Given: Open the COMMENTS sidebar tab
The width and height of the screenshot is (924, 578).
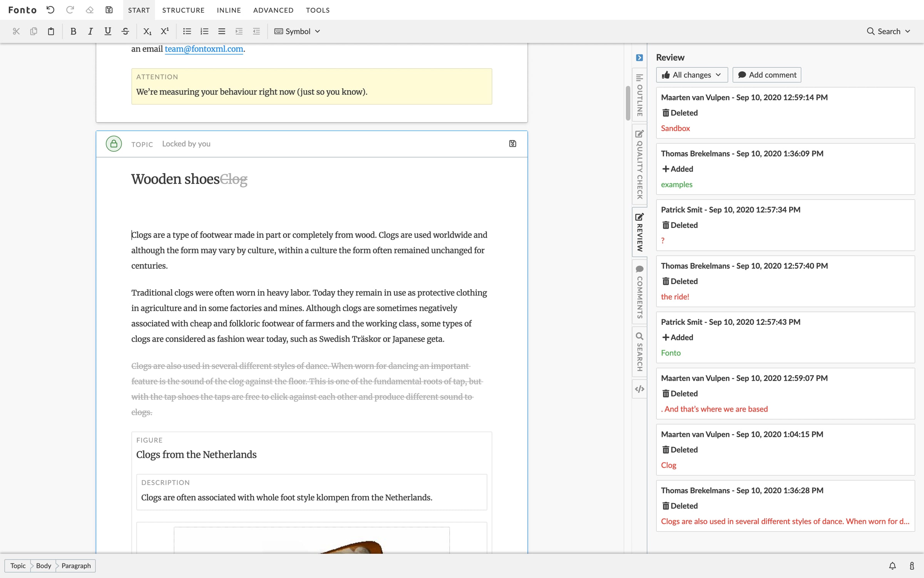Looking at the screenshot, I should (x=639, y=292).
